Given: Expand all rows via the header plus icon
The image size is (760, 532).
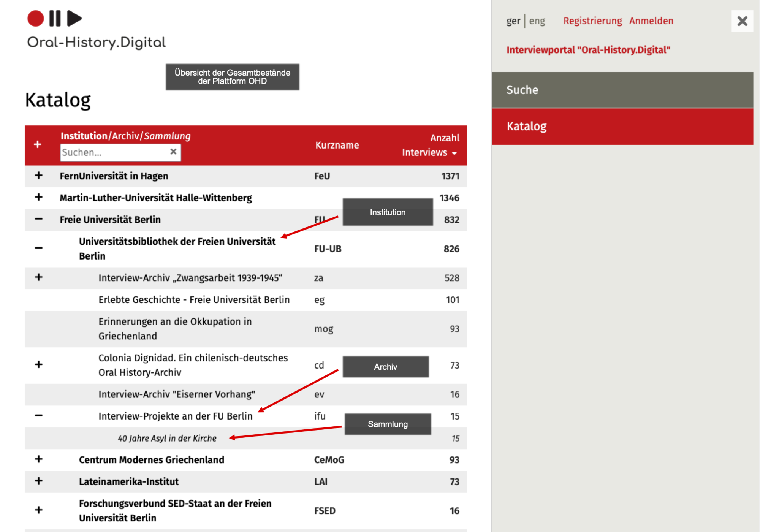Looking at the screenshot, I should 38,144.
